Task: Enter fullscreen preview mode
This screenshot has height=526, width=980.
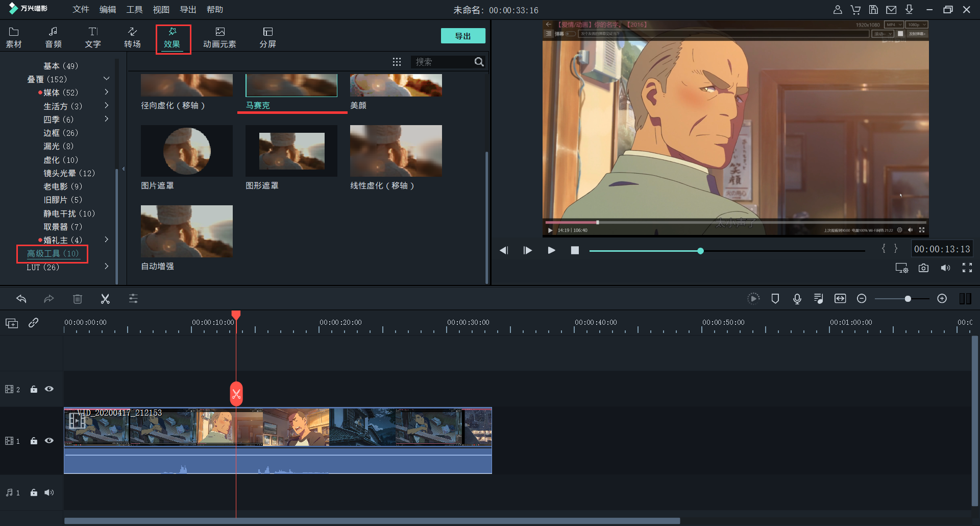Action: 967,268
